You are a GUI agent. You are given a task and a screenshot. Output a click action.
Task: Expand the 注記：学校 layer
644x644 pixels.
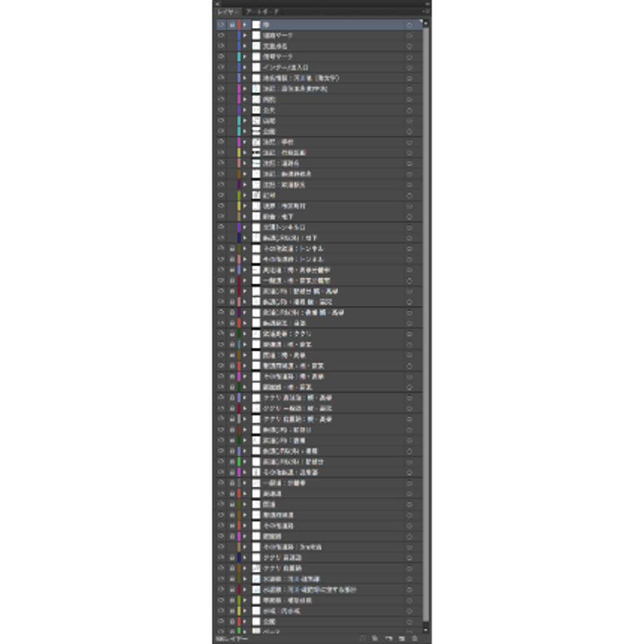pos(245,142)
